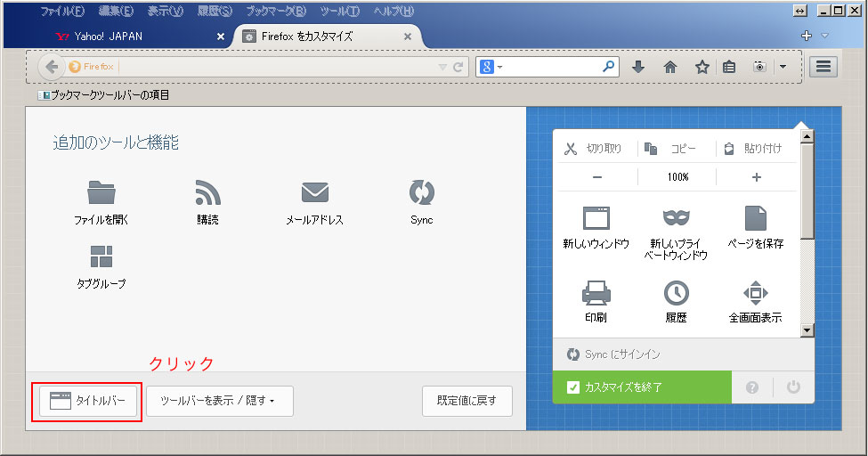This screenshot has width=868, height=456.
Task: Click the Restore Defaults button
Action: pos(466,401)
